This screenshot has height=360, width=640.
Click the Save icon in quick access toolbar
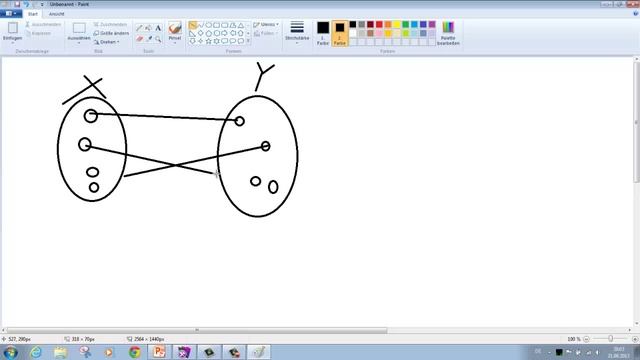coord(17,4)
